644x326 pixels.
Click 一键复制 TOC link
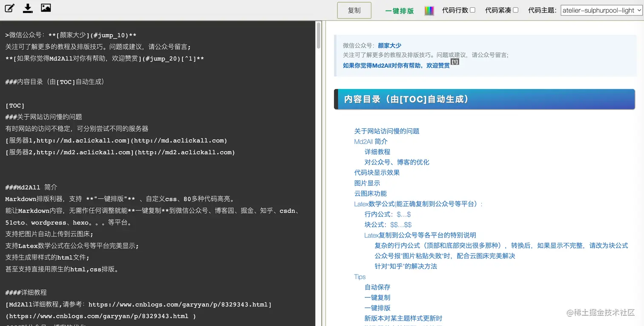pos(377,297)
